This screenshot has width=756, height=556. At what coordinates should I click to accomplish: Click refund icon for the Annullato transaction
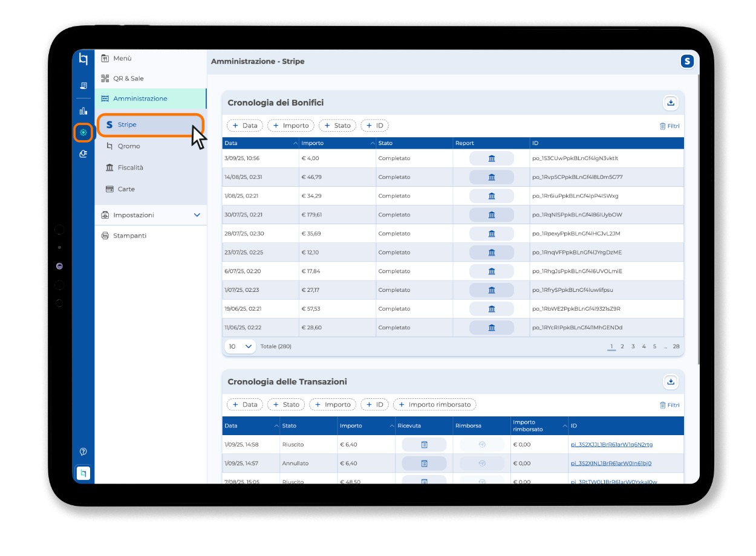[x=482, y=464]
